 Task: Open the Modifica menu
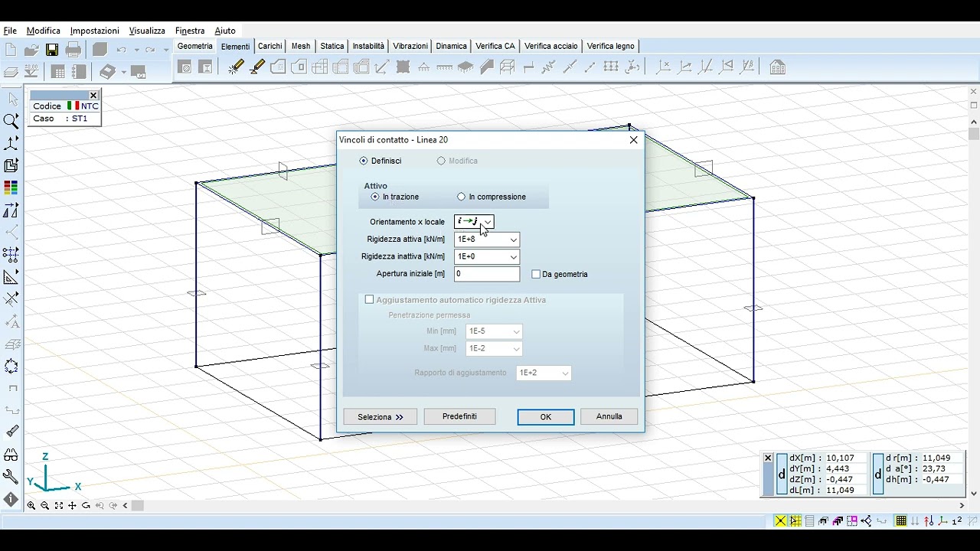tap(43, 31)
